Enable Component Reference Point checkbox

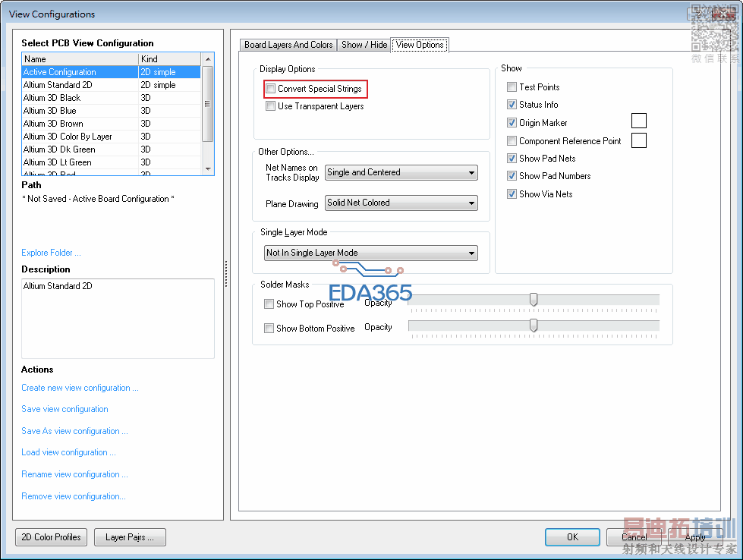click(x=512, y=140)
